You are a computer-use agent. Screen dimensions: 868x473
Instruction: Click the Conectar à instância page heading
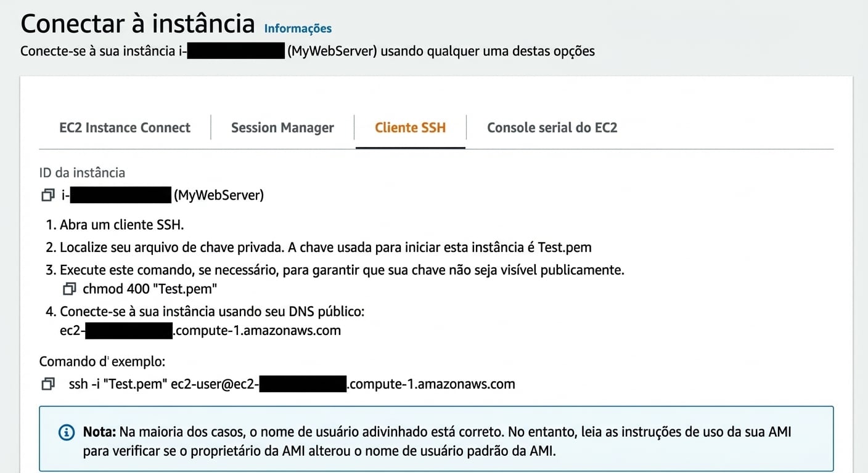(138, 23)
